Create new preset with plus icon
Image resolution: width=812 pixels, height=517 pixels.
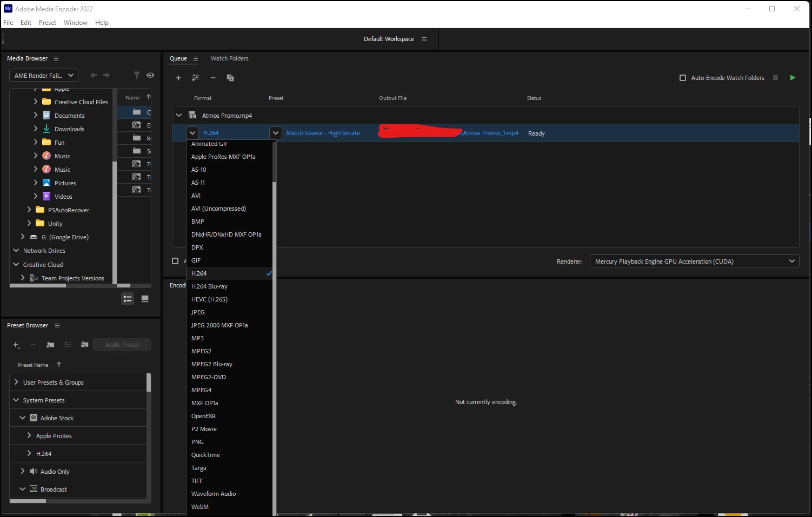[x=16, y=345]
